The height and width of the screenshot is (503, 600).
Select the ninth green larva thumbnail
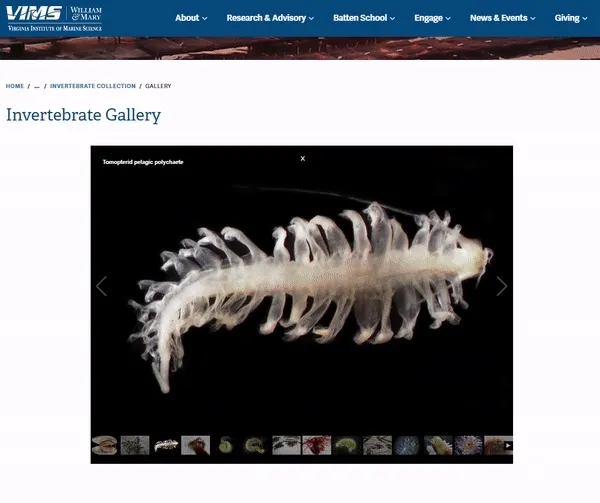tap(347, 445)
